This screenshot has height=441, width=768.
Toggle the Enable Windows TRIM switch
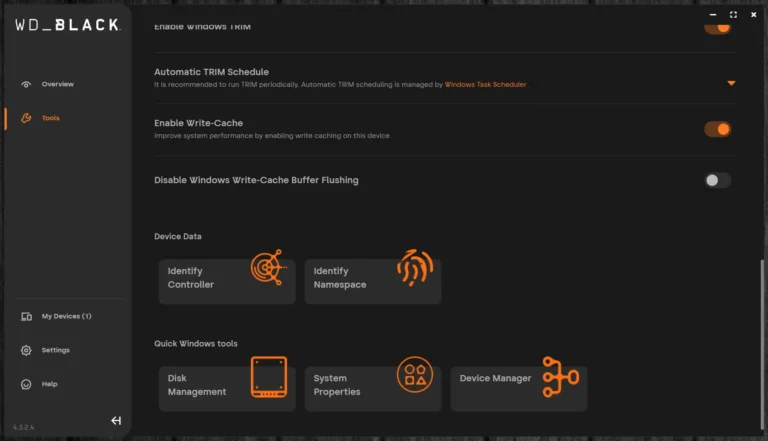tap(717, 27)
